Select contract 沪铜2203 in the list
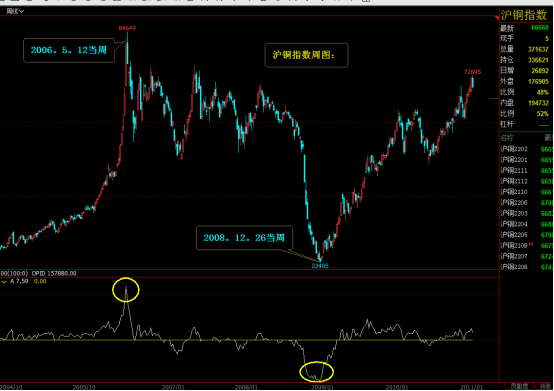 [514, 213]
